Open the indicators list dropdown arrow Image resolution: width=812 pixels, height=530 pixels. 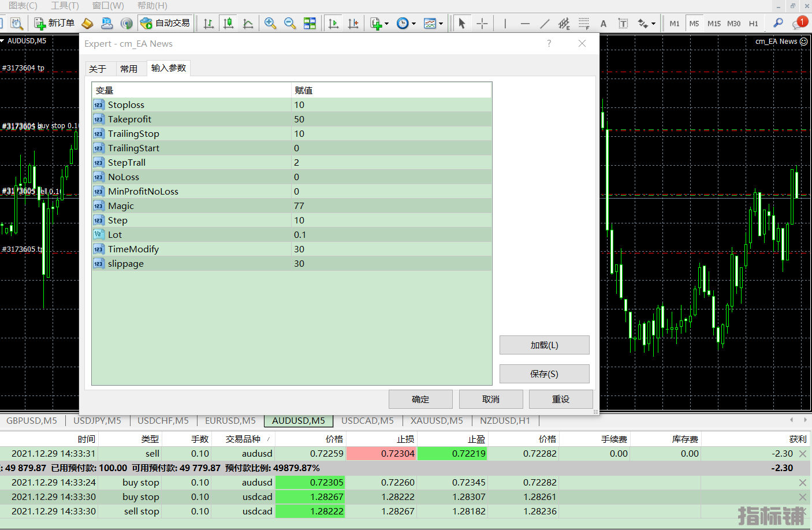386,24
